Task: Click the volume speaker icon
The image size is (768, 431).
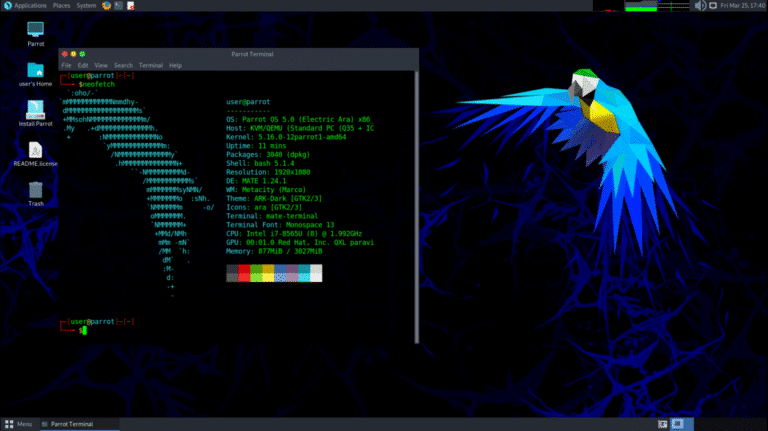Action: [700, 5]
